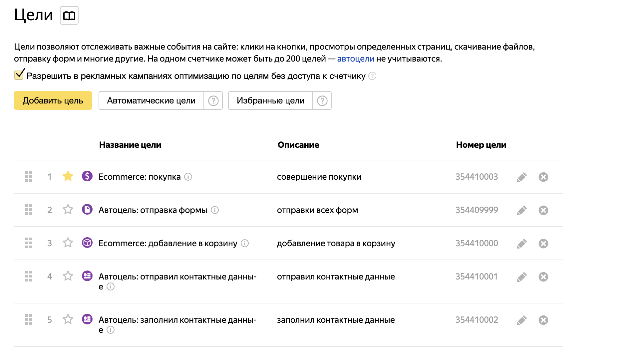
Task: Uncheck the ad campaign optimization checkbox
Action: (19, 75)
